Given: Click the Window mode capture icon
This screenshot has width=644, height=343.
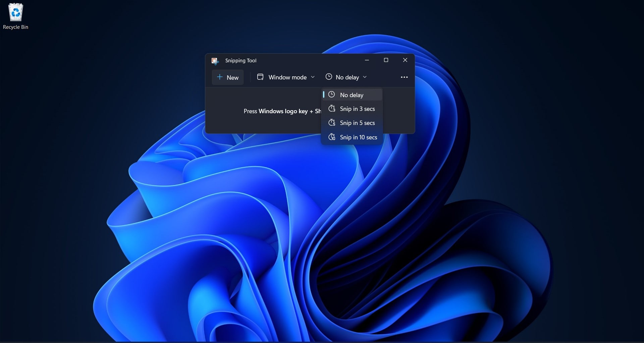Looking at the screenshot, I should pos(260,77).
